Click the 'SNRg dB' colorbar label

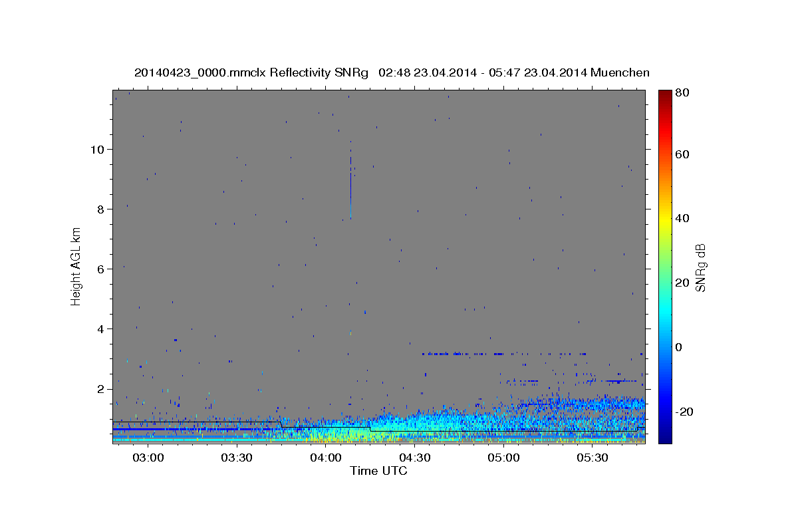click(700, 268)
